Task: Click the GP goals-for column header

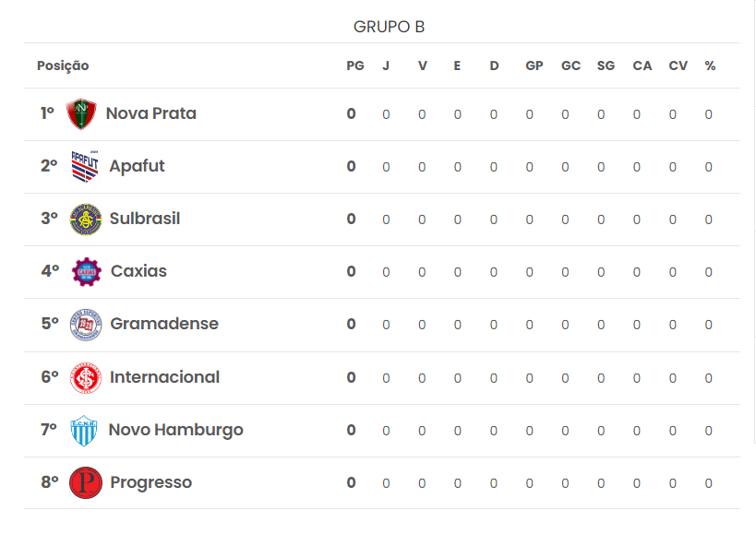Action: coord(534,66)
